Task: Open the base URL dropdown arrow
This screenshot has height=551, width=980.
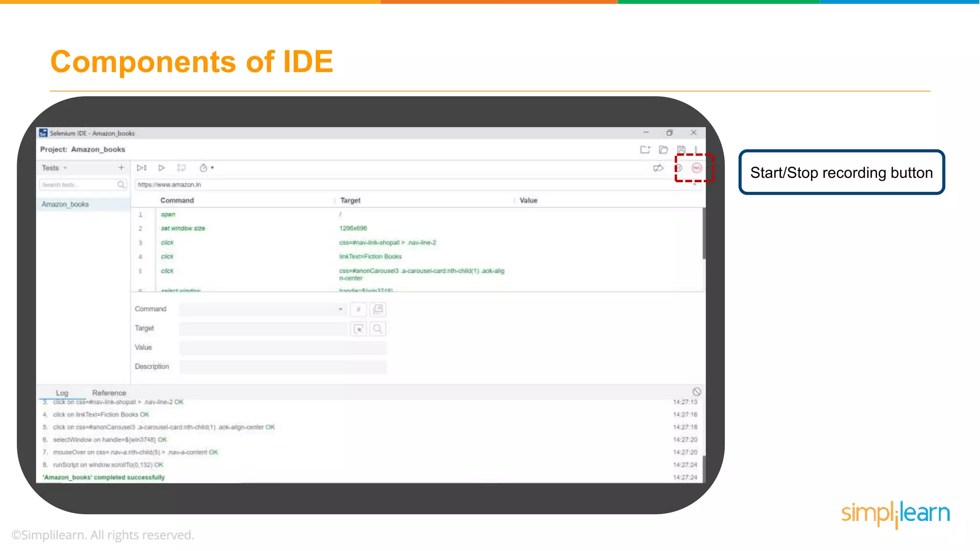Action: click(x=695, y=185)
